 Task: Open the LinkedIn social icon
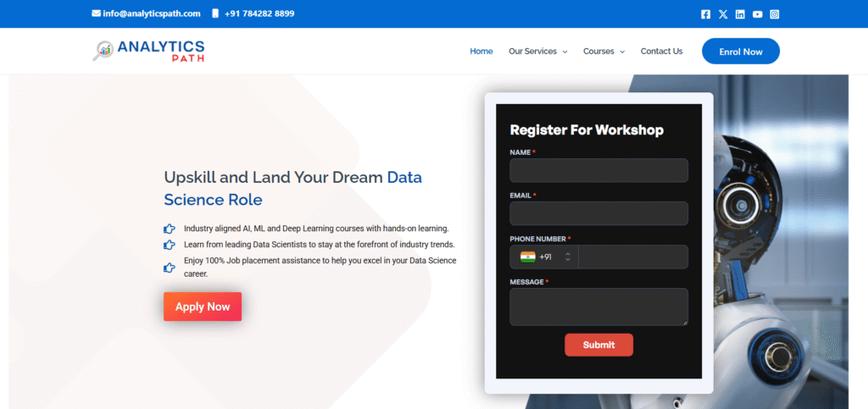(740, 14)
